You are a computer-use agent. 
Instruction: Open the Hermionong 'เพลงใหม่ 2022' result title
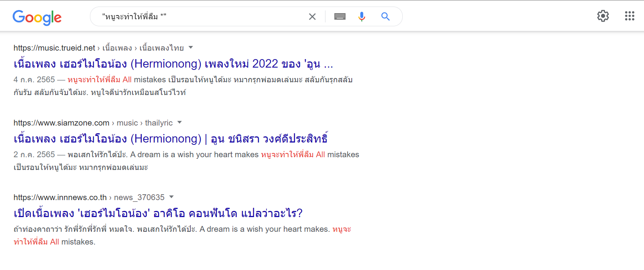173,64
